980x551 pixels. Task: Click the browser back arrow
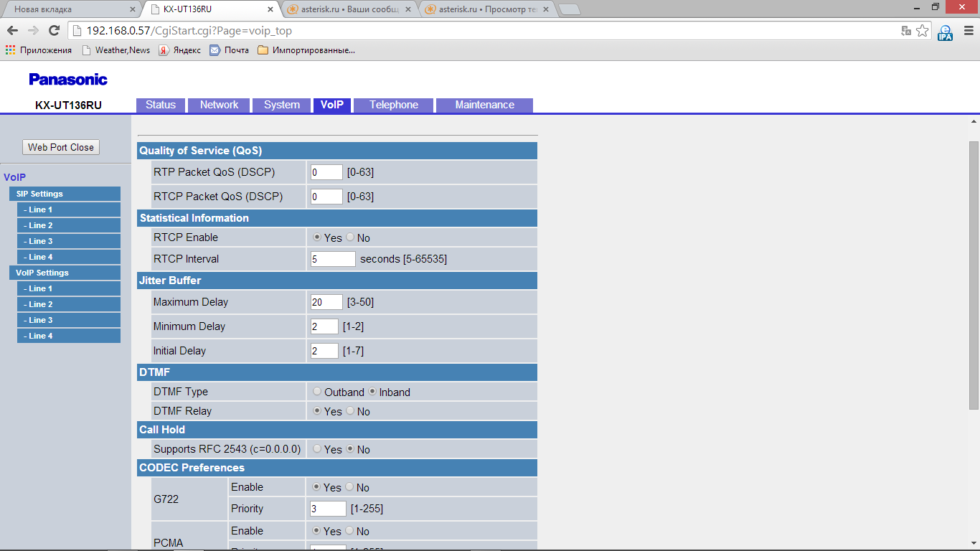tap(12, 31)
